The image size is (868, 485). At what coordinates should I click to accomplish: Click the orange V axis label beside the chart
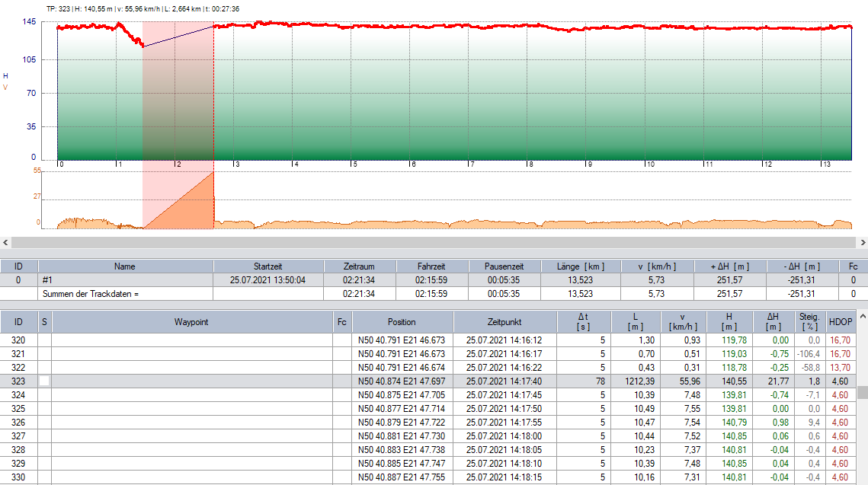tap(6, 88)
